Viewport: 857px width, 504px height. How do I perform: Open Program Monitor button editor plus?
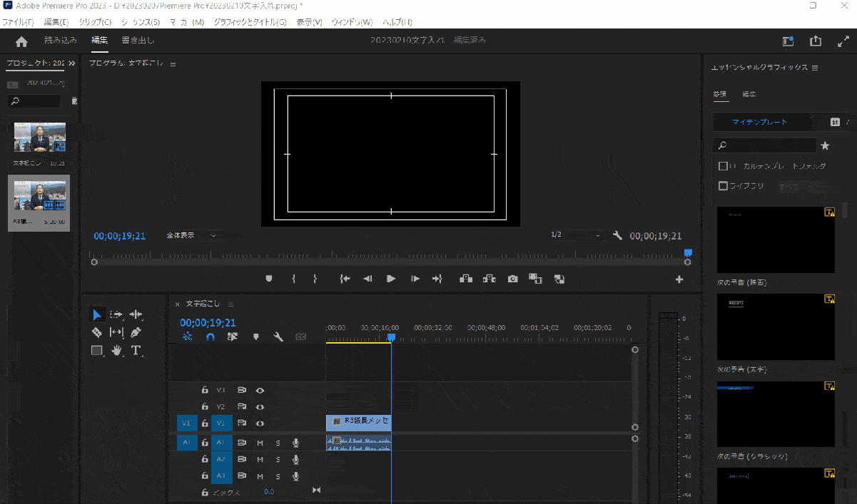[679, 279]
